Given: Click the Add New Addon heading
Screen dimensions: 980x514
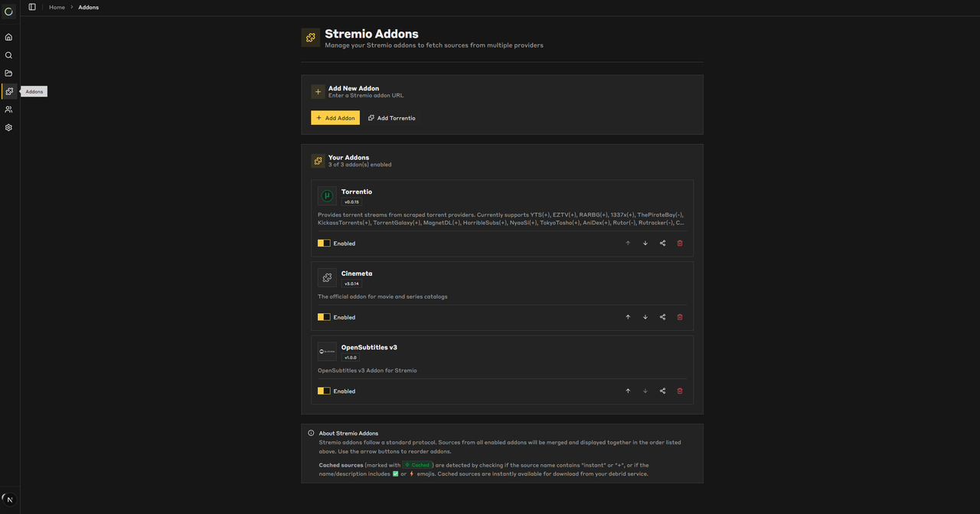Looking at the screenshot, I should pos(354,88).
